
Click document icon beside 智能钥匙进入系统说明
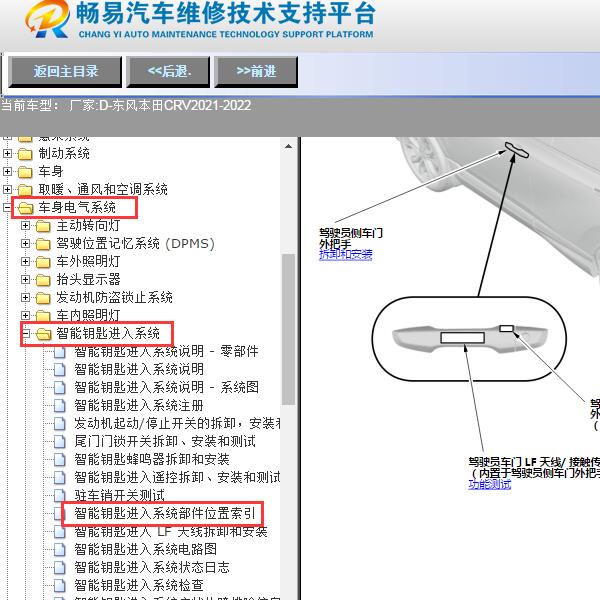(60, 369)
